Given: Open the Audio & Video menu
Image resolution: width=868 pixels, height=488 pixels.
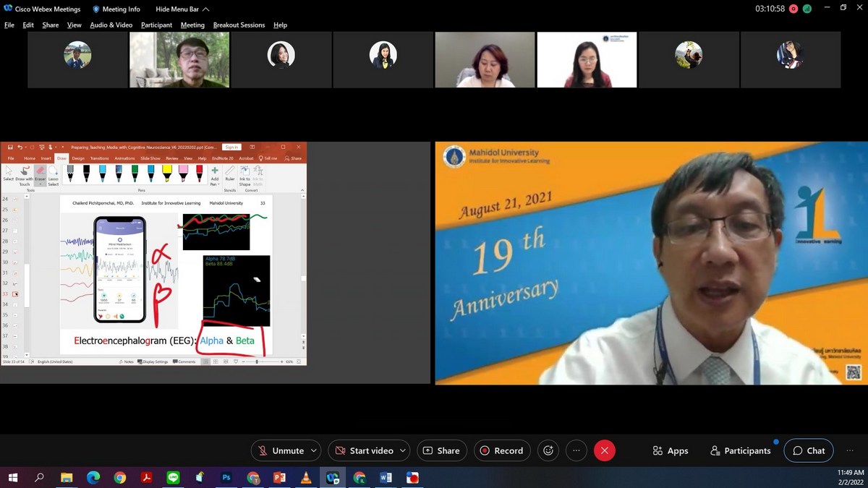Looking at the screenshot, I should (x=111, y=25).
